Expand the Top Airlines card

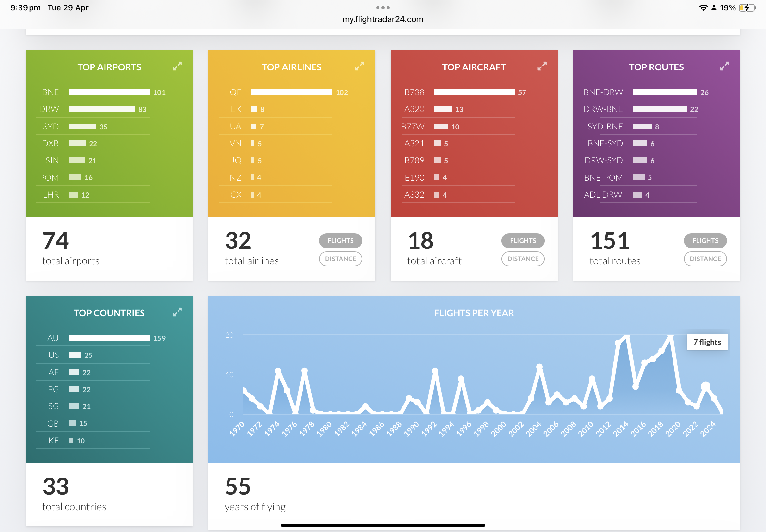[360, 66]
